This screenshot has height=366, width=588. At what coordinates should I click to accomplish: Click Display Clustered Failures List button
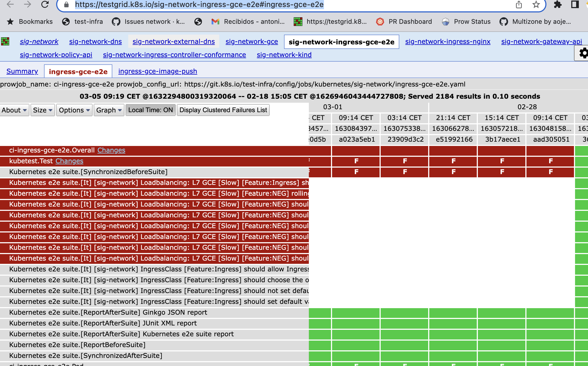point(223,110)
